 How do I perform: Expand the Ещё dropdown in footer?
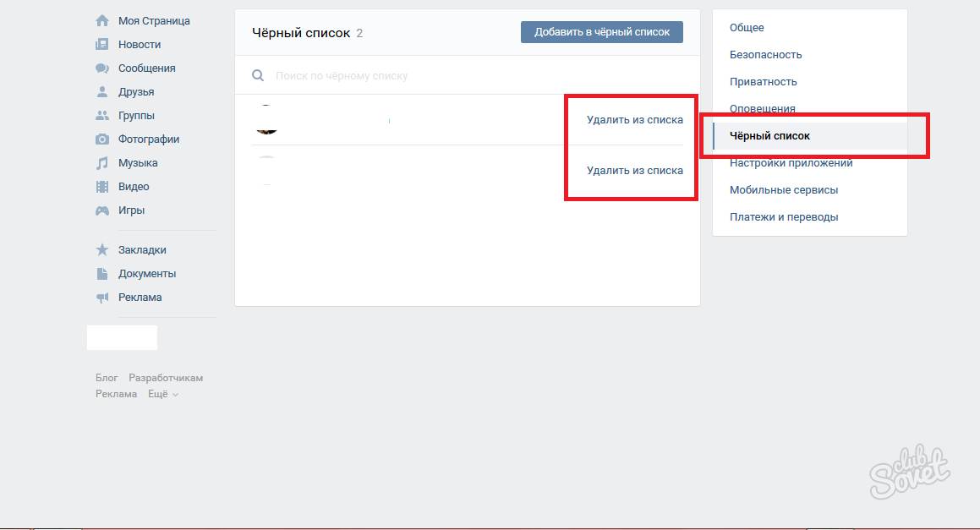point(162,394)
